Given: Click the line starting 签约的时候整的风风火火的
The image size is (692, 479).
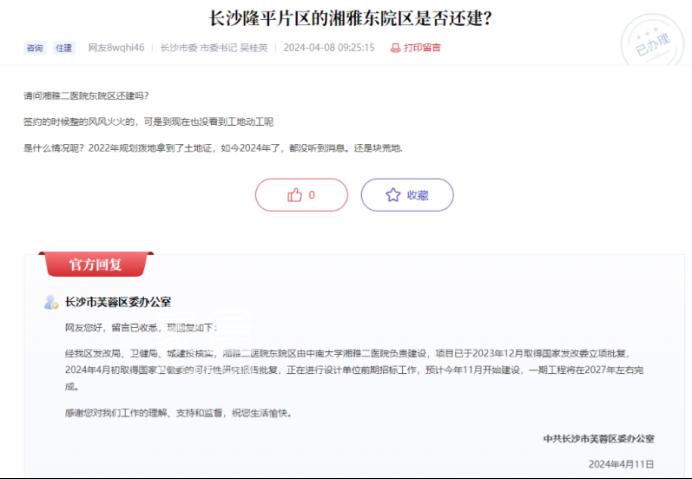Looking at the screenshot, I should [x=149, y=122].
